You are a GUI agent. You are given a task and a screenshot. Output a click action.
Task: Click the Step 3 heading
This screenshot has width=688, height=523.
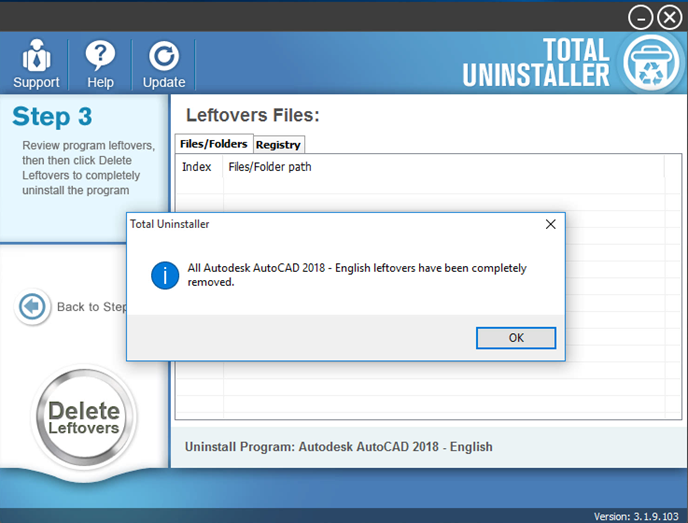click(x=52, y=117)
